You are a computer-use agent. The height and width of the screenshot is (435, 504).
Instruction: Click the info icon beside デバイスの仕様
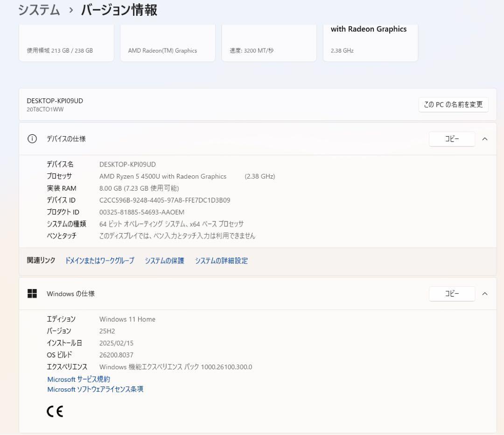tap(32, 138)
